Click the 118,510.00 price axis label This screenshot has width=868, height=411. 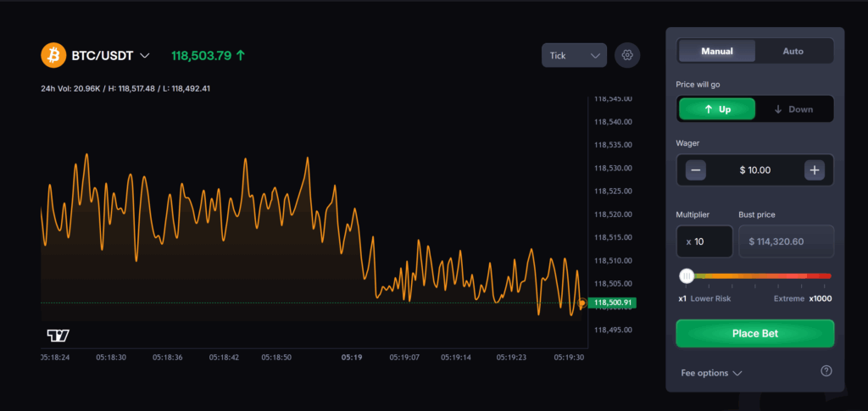pos(613,260)
